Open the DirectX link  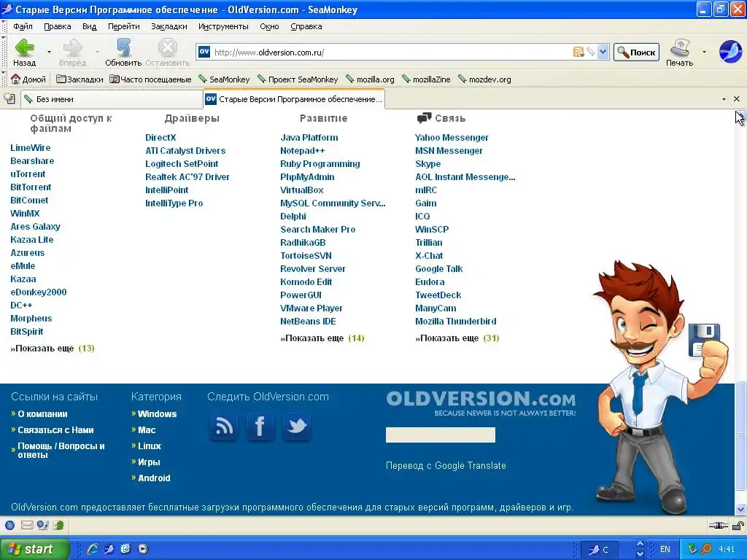click(160, 138)
